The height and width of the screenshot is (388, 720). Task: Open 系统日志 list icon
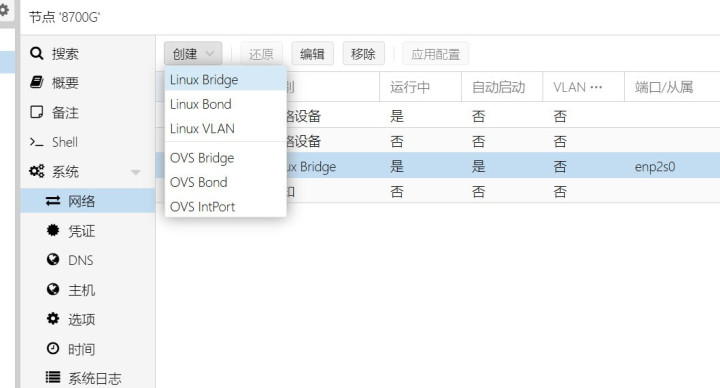[x=53, y=377]
